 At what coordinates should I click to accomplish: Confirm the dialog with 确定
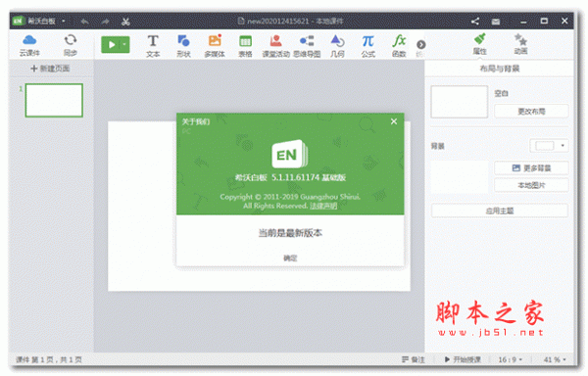pyautogui.click(x=290, y=258)
